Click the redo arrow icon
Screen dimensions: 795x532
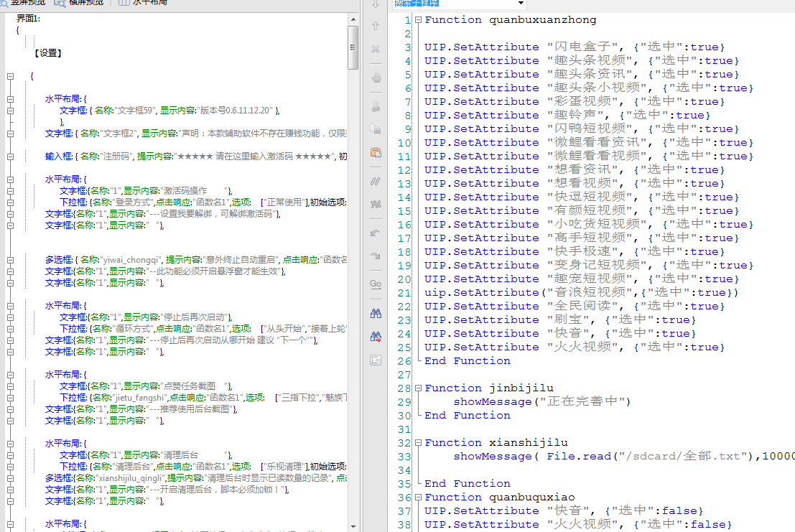(x=376, y=256)
